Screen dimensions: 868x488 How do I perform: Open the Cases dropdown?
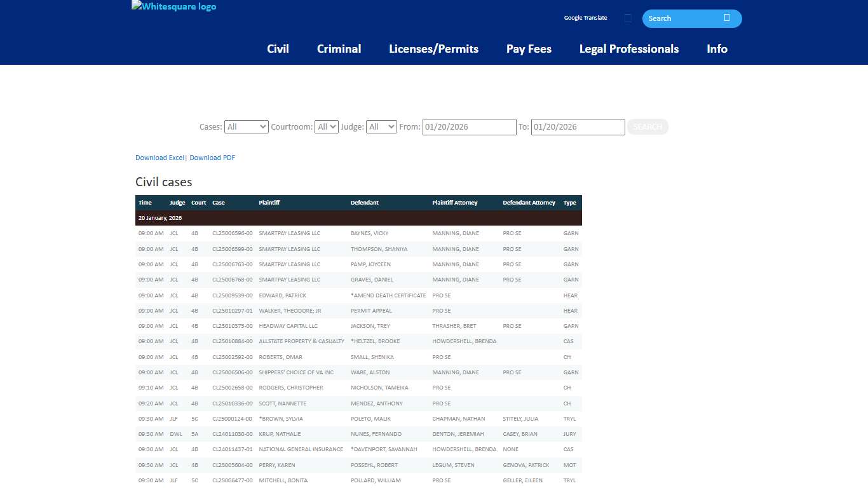(247, 127)
